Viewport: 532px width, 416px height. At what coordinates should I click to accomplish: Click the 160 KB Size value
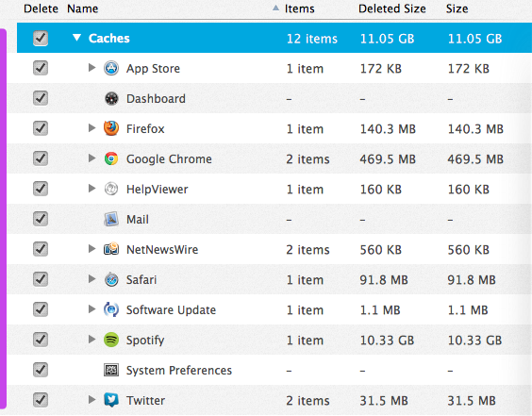click(469, 190)
